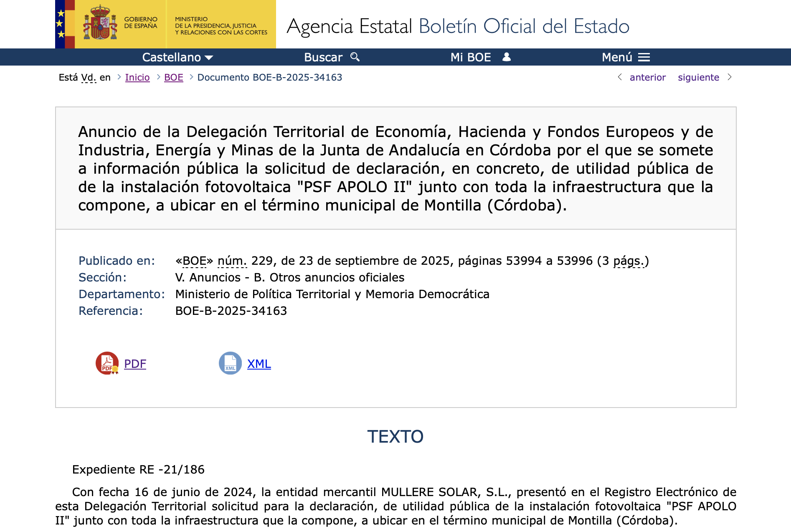Image resolution: width=791 pixels, height=532 pixels.
Task: Click the Agencia Estatal Boletín Oficial title
Action: 458,26
